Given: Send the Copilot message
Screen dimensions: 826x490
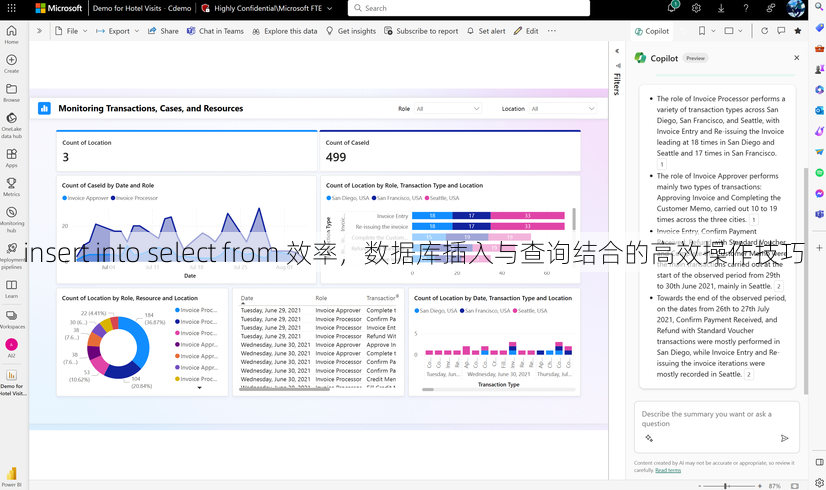Looking at the screenshot, I should (784, 438).
